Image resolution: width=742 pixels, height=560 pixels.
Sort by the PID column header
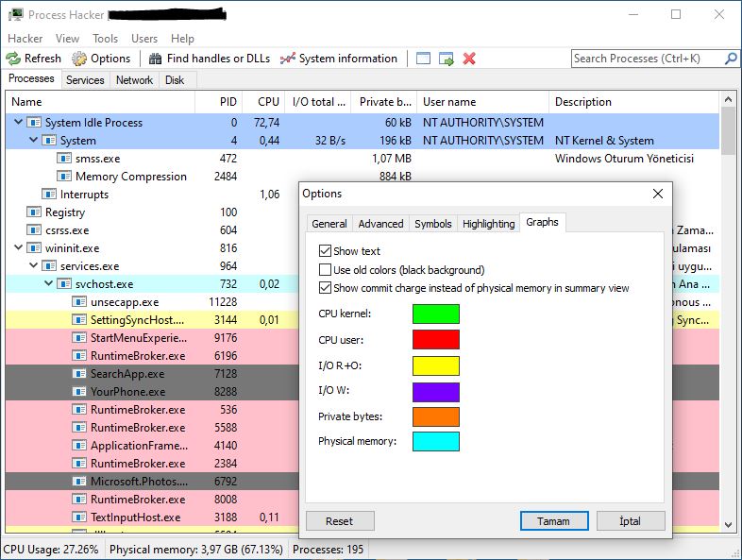point(221,102)
